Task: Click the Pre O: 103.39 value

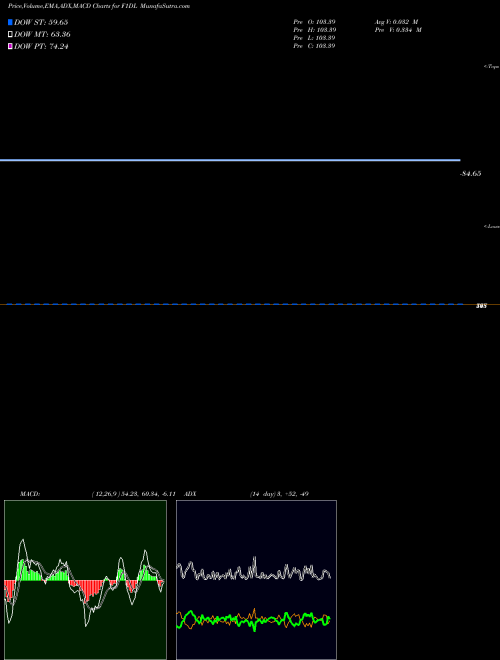Action: click(314, 22)
